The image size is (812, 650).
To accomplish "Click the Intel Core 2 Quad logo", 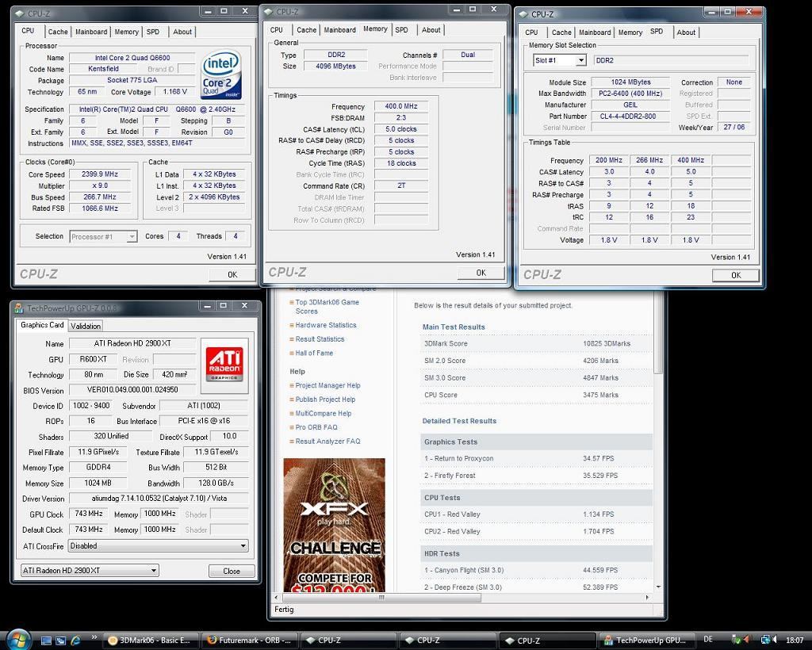I will (221, 74).
